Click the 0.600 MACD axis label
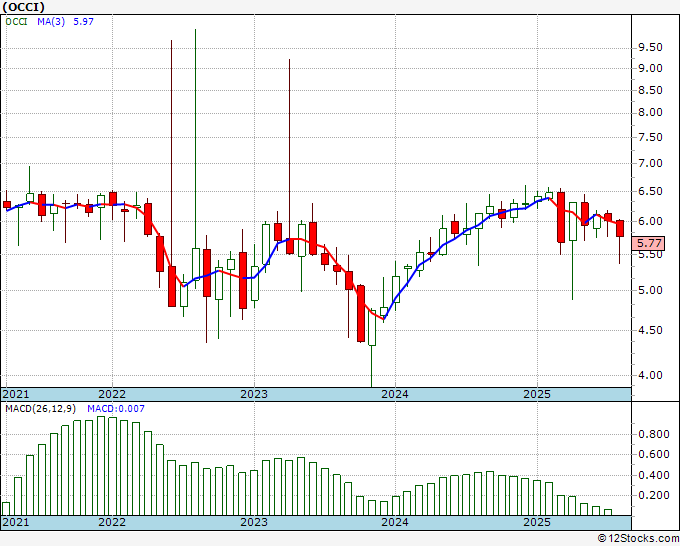 point(654,454)
